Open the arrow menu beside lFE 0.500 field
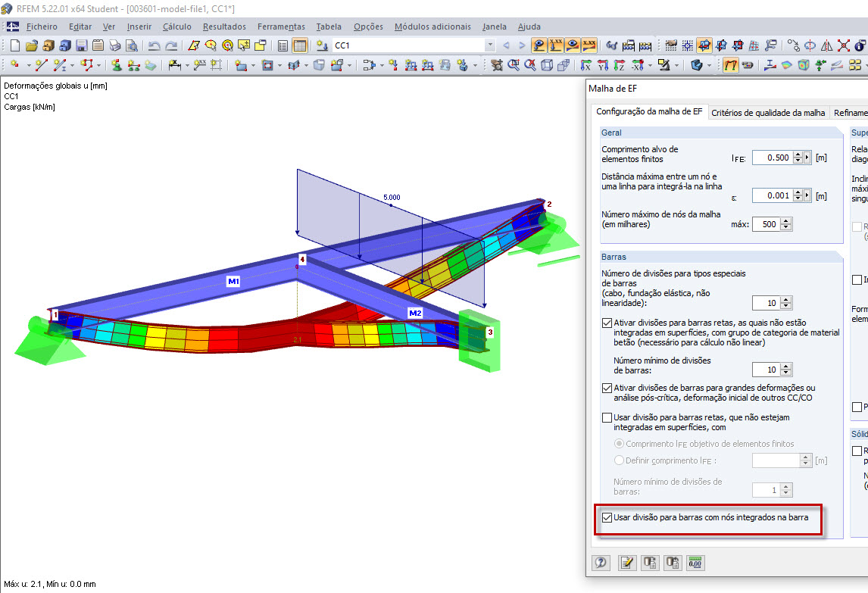Screen dimensions: 868x593 [807, 158]
